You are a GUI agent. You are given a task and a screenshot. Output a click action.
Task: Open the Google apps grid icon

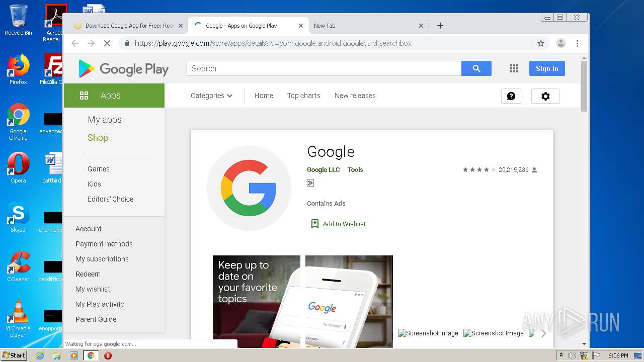[x=514, y=68]
